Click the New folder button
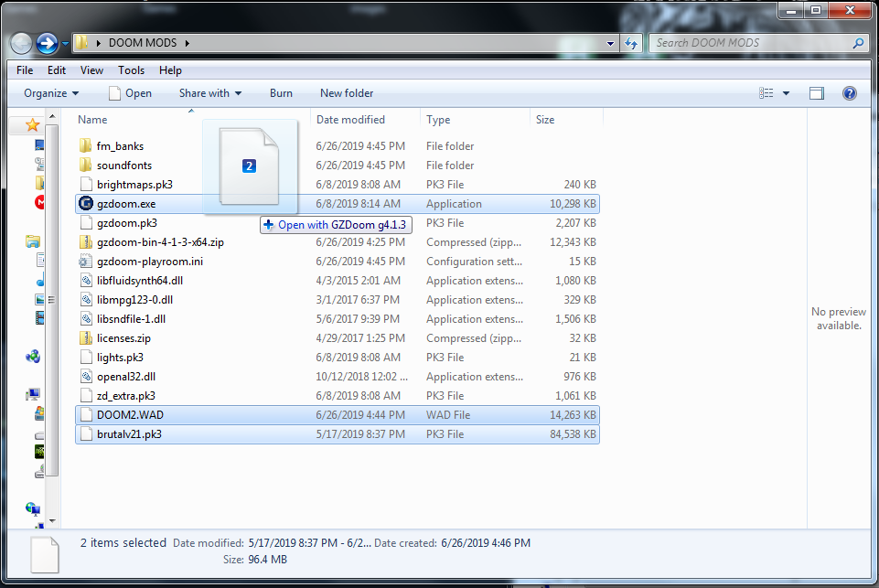The image size is (879, 588). 347,93
